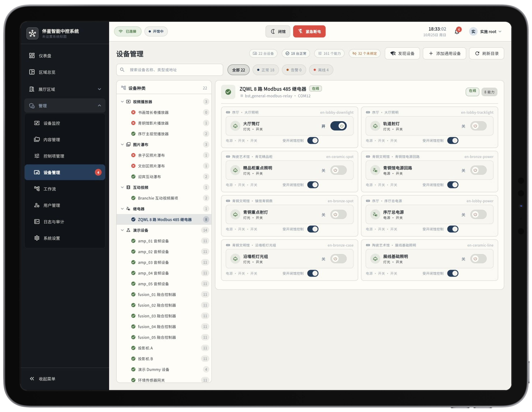Viewport: 532px width, 412px height.
Task: Select the 全部 22 filter tab
Action: click(239, 70)
